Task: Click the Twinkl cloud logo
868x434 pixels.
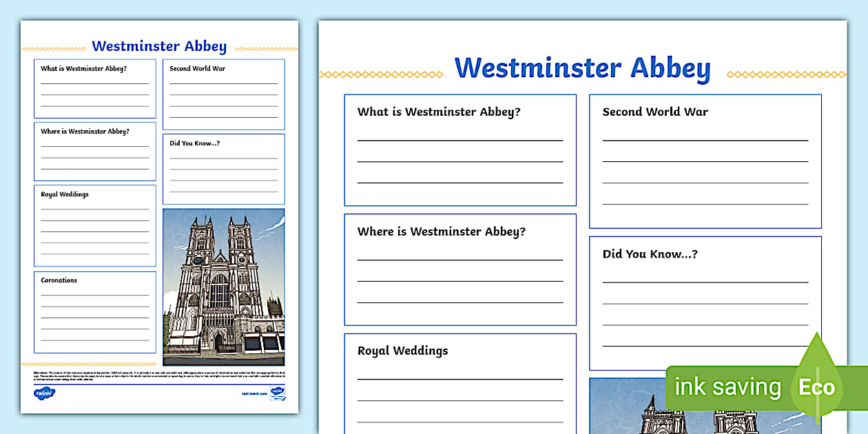Action: pos(45,393)
